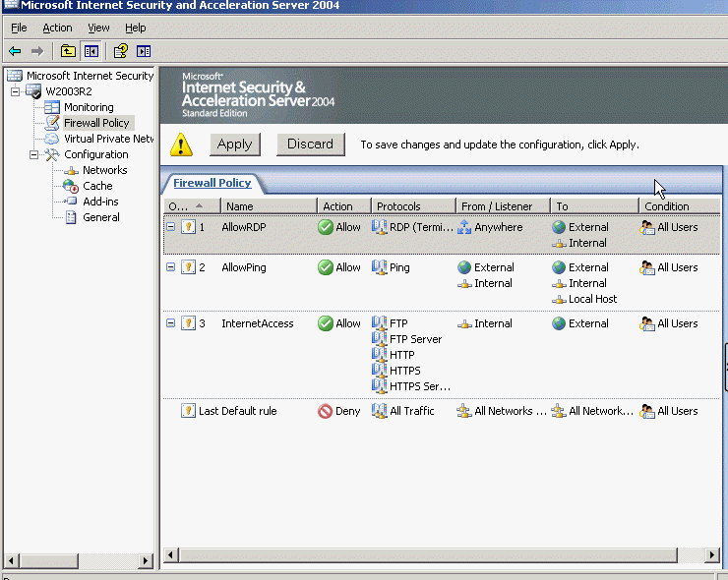Select the InternetAccess rule name
Viewport: 728px width, 580px height.
tap(257, 323)
